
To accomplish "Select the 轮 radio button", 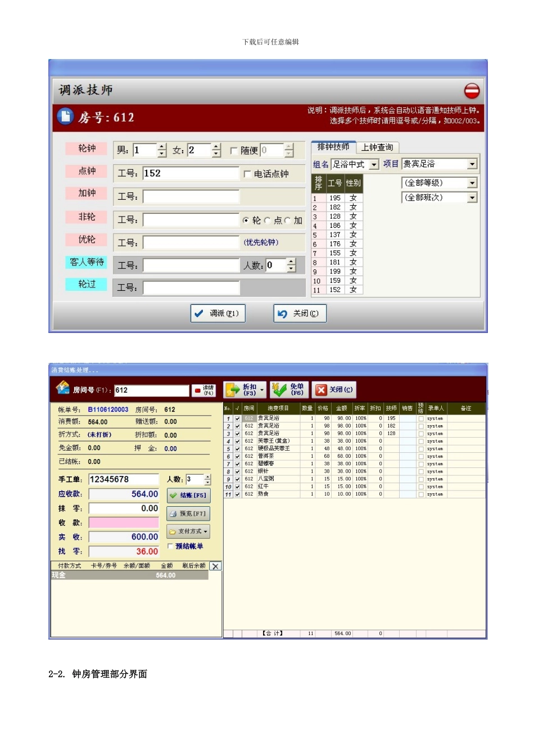I will [x=246, y=220].
